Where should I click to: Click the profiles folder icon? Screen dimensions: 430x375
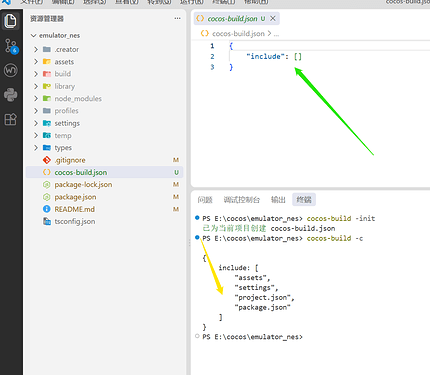47,111
